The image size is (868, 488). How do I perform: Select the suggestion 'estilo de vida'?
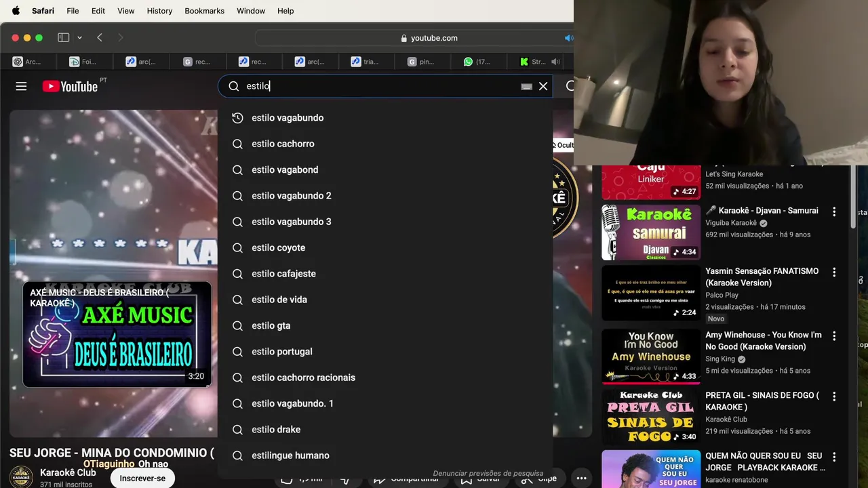point(385,300)
